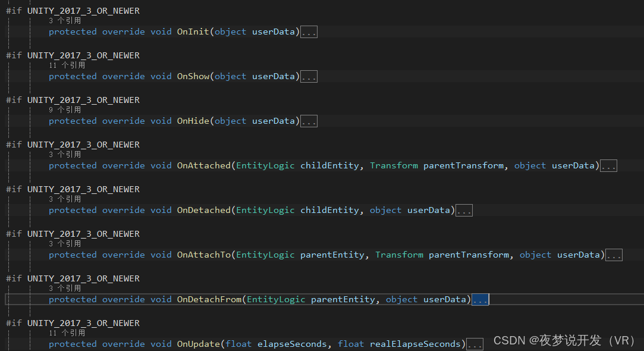Viewport: 644px width, 351px height.
Task: Click childEntity parameter in OnAttached signature
Action: click(x=329, y=165)
